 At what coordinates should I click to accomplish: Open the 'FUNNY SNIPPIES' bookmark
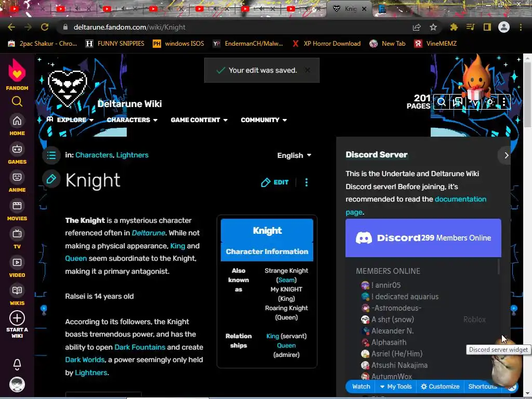click(x=115, y=44)
